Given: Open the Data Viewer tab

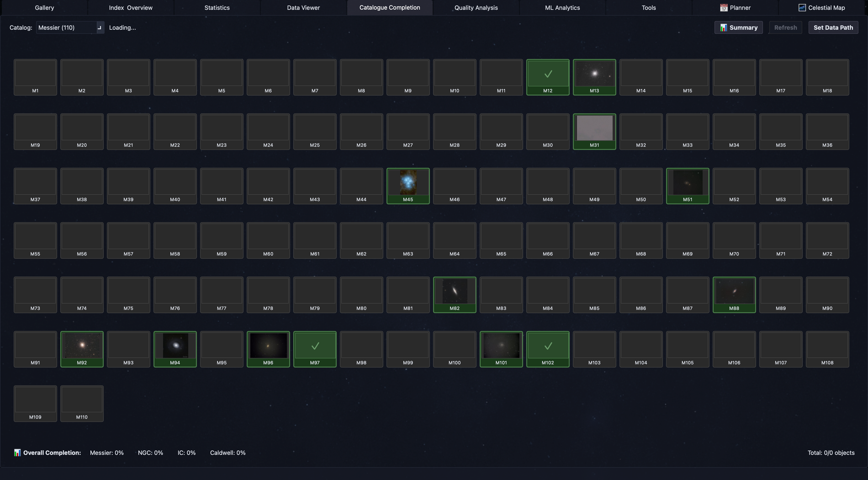Looking at the screenshot, I should pos(303,7).
